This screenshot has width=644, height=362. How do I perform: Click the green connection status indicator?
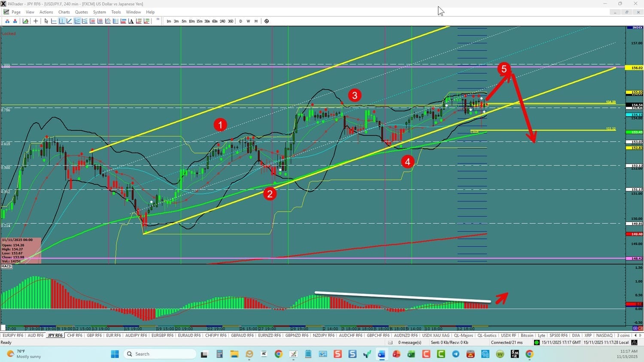[537, 342]
